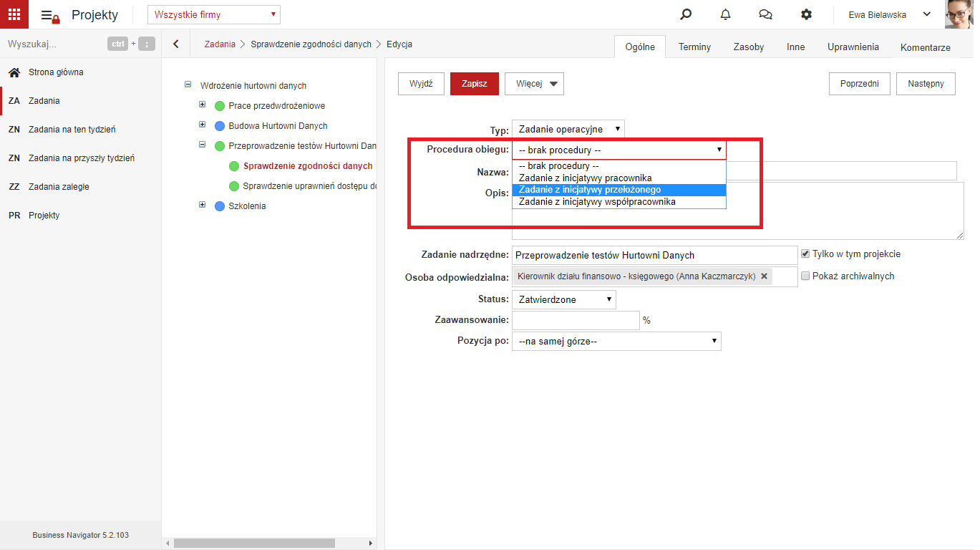Click the red Zapisz button
980x550 pixels.
tap(475, 83)
